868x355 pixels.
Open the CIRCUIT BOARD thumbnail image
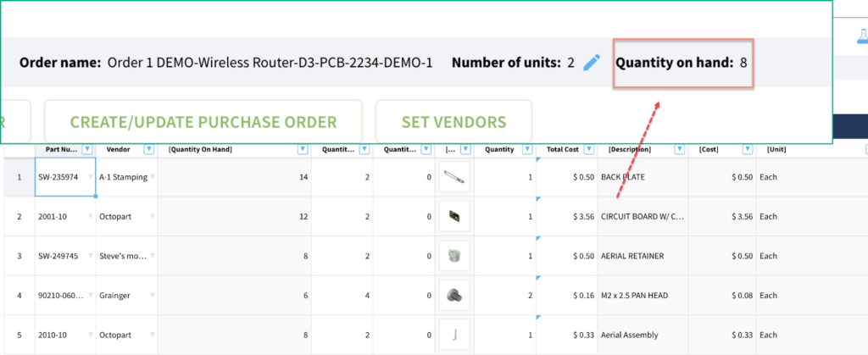click(x=455, y=217)
